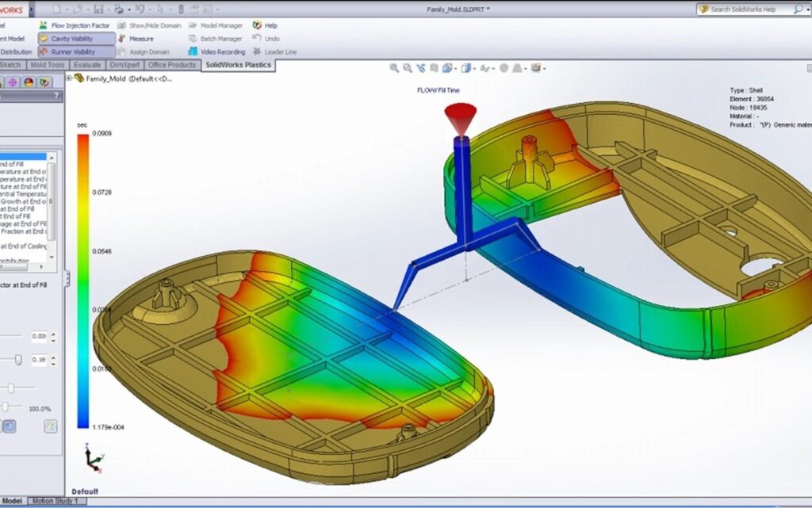Open the PlasticsManager tab icon
812x508 pixels.
coord(45,82)
